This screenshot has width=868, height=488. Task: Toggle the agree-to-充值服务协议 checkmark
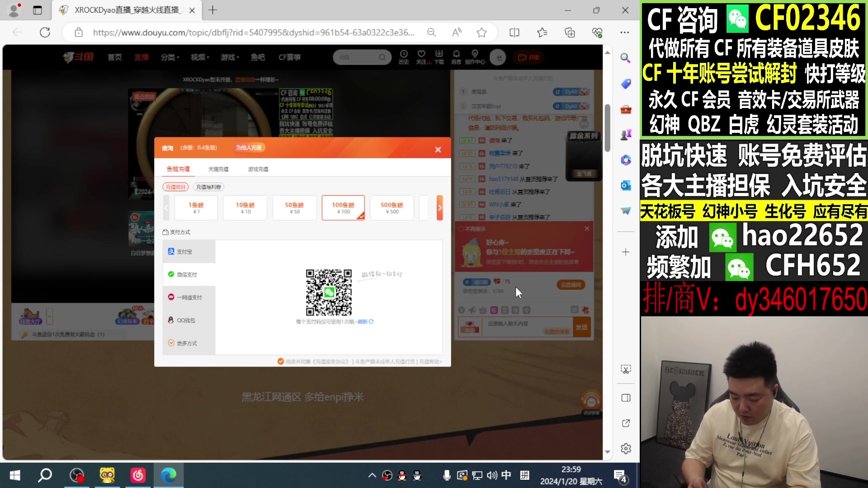pyautogui.click(x=280, y=361)
